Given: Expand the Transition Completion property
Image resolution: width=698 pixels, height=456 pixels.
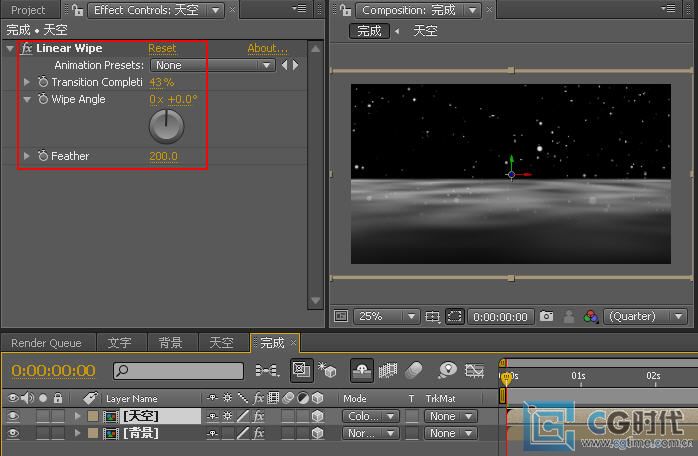Looking at the screenshot, I should [x=27, y=82].
